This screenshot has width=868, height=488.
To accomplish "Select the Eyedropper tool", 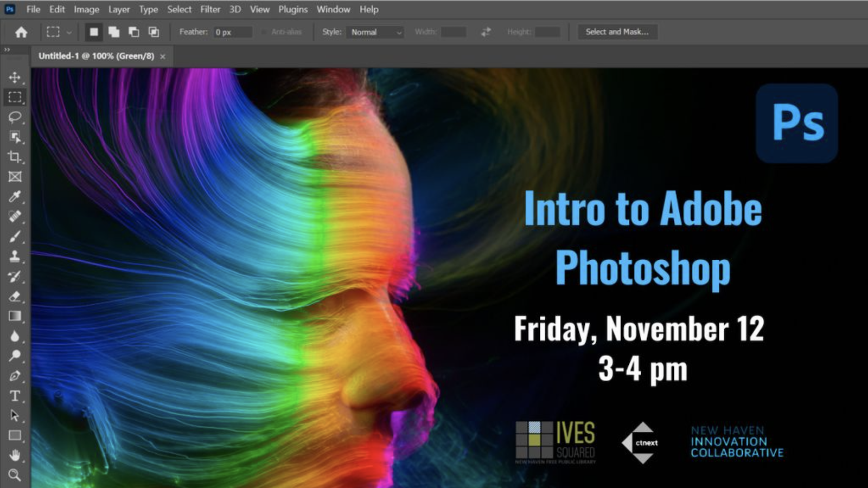I will pyautogui.click(x=15, y=196).
